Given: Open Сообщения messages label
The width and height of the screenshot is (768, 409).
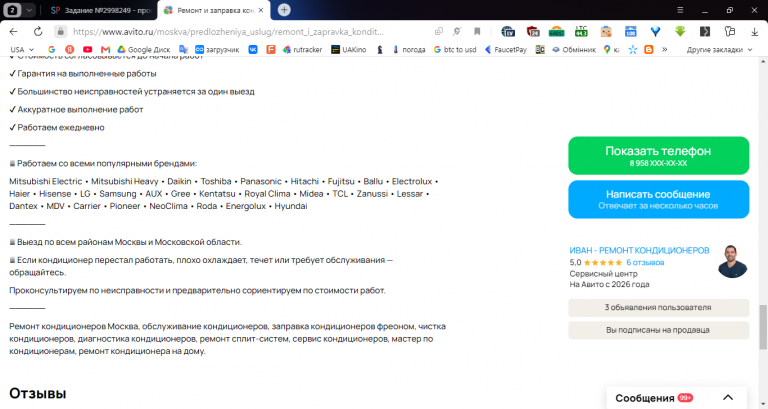Looking at the screenshot, I should (x=645, y=398).
